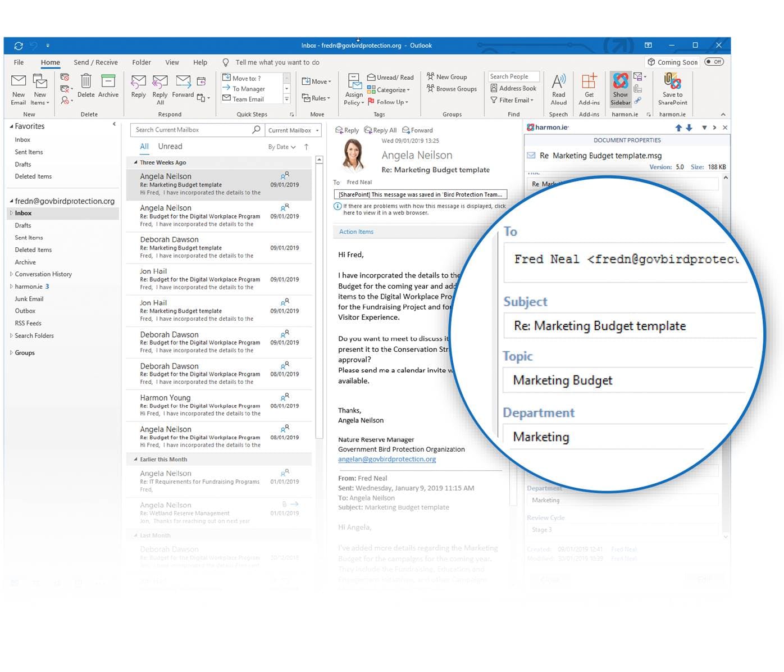Toggle the harmon.ie Show Sidebar button

(621, 89)
